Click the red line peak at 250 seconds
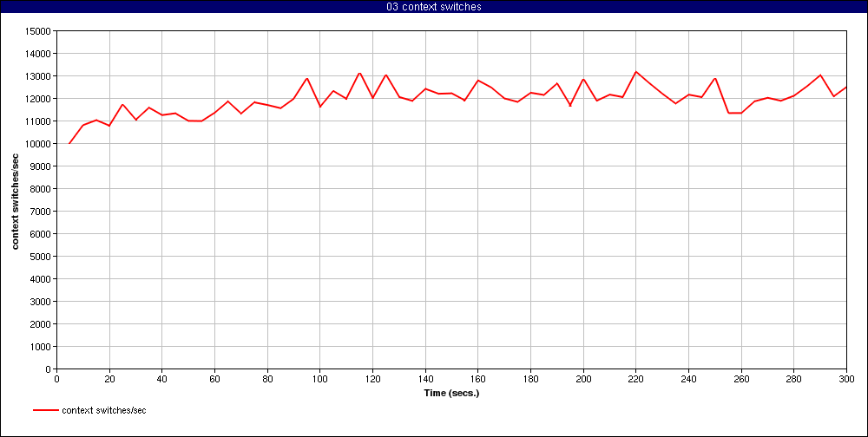 tap(714, 79)
